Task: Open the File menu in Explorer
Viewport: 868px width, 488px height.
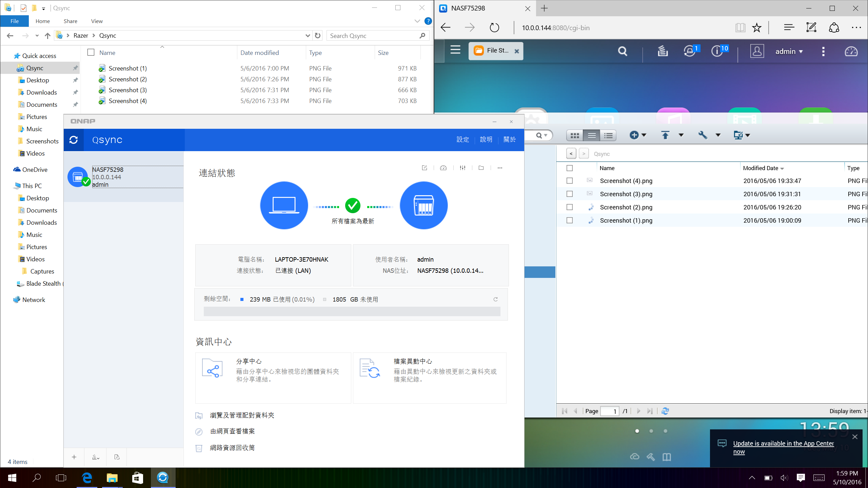Action: click(x=15, y=21)
